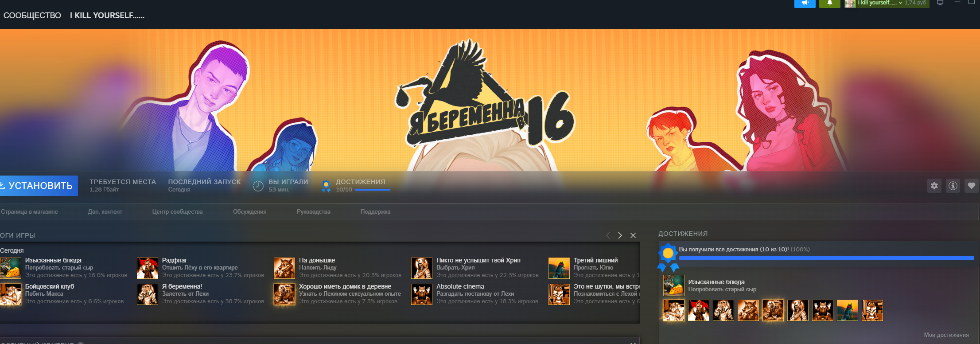Screen dimensions: 980x344
Task: Open the Обсуждения link
Action: pos(250,212)
